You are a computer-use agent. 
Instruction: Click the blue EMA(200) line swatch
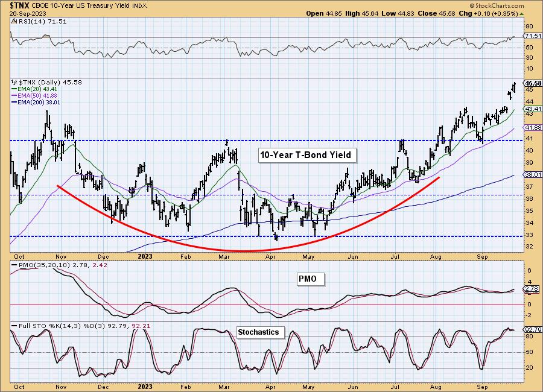tap(14, 102)
